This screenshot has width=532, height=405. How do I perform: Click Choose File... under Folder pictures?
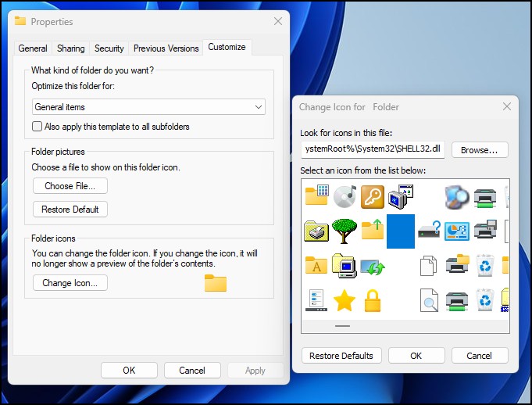pos(70,186)
